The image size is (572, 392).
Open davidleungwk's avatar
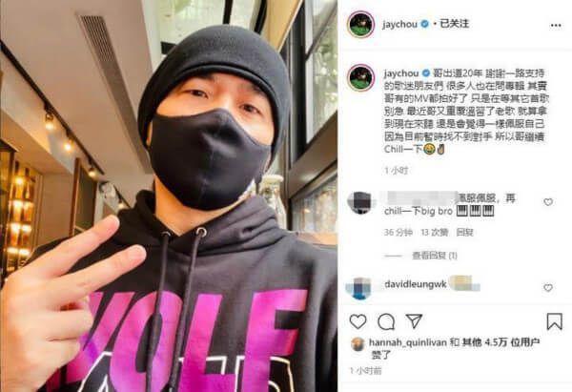tap(358, 288)
